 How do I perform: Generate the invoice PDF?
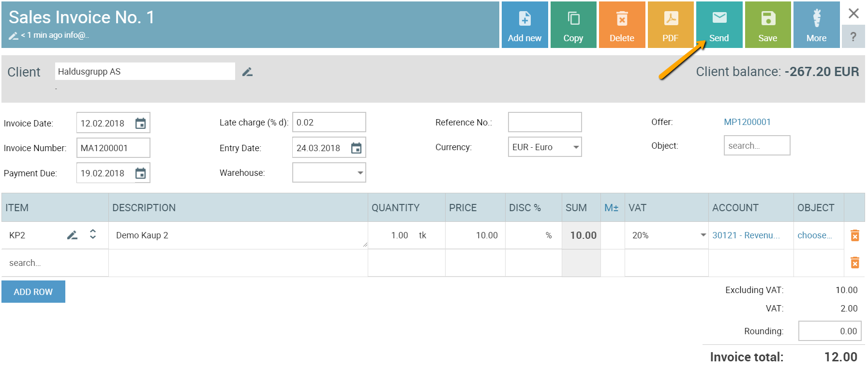tap(671, 25)
